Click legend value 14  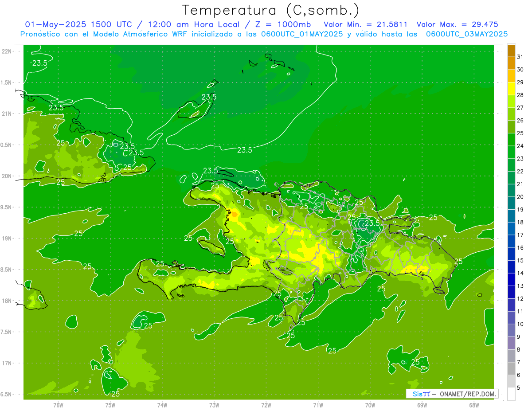pyautogui.click(x=520, y=273)
